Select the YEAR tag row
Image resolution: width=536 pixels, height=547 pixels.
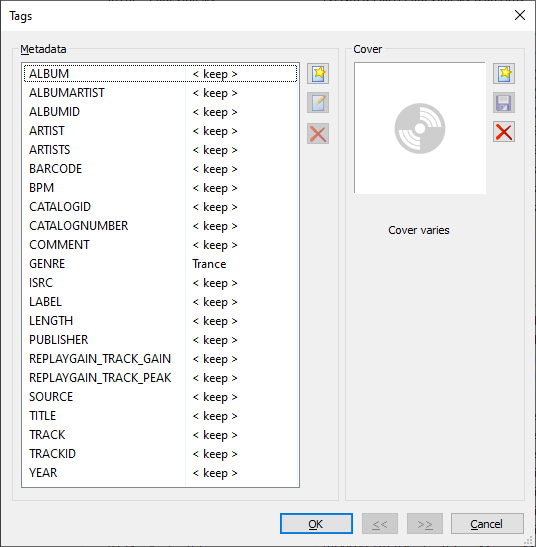point(161,473)
